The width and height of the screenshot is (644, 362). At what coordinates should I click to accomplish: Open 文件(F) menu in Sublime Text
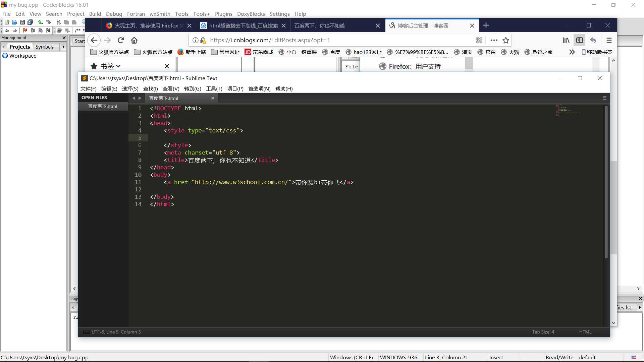pyautogui.click(x=88, y=89)
